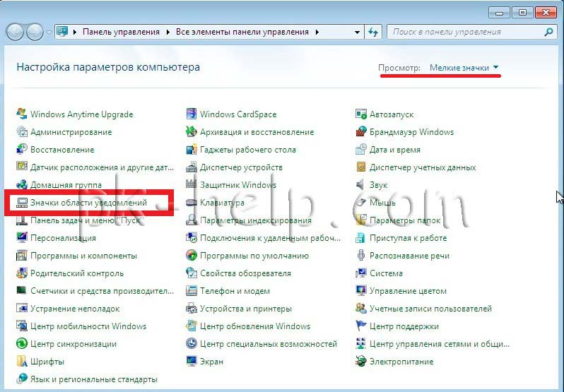Click the Устройства и принтеры icon
Viewport: 564px width, 392px height.
coord(192,308)
